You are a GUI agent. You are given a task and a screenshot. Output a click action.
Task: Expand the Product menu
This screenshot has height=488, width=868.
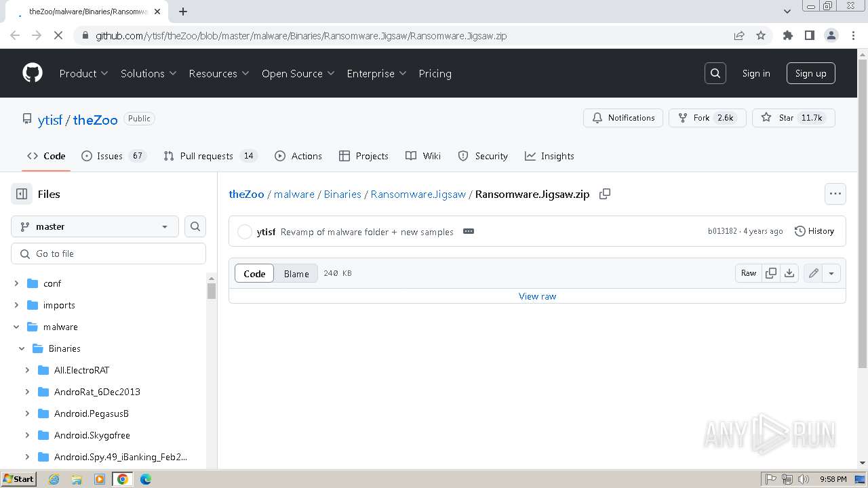83,73
